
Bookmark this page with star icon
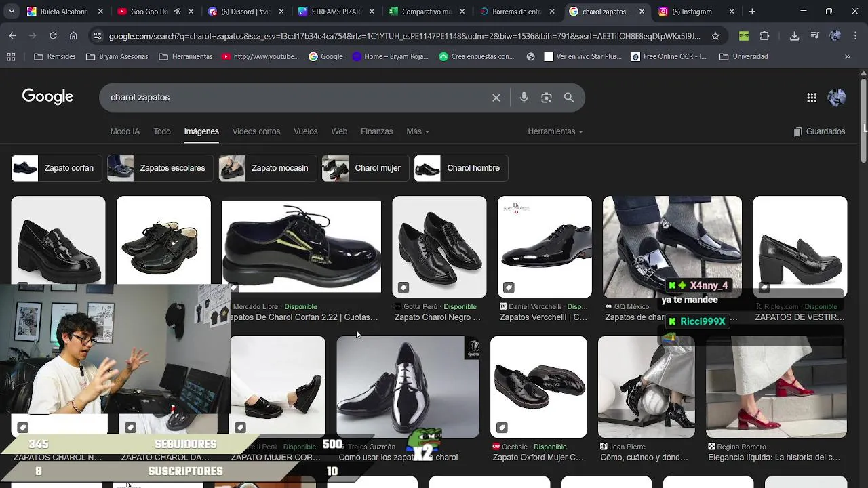pos(715,36)
